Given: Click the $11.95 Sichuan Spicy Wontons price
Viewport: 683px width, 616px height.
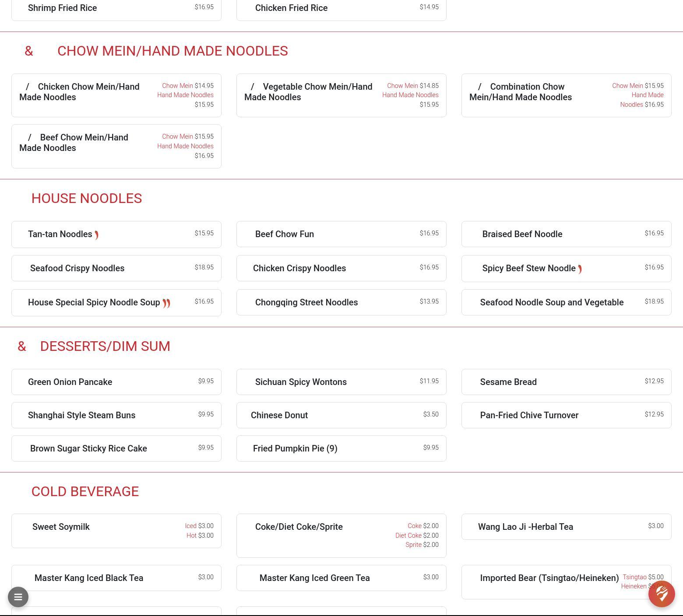Looking at the screenshot, I should [429, 381].
